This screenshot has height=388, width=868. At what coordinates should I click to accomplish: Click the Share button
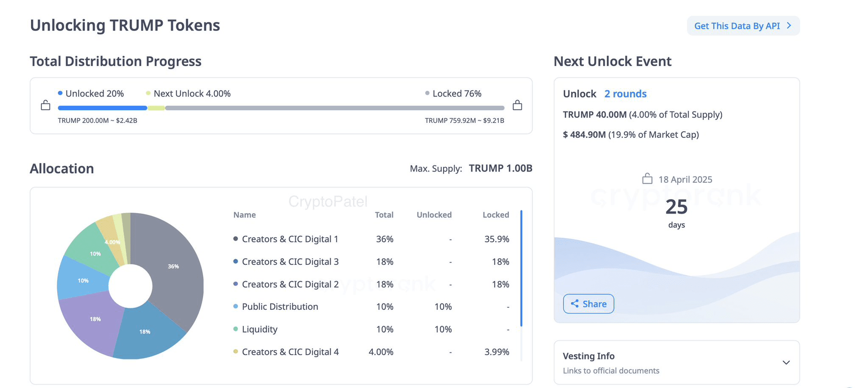(x=589, y=304)
